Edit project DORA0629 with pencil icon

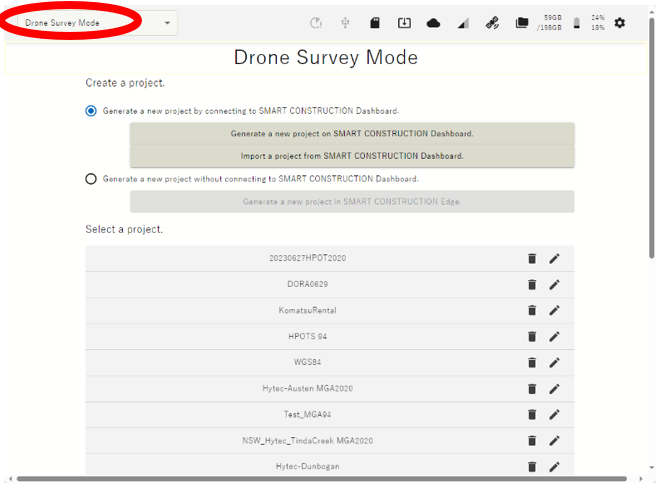pos(554,285)
